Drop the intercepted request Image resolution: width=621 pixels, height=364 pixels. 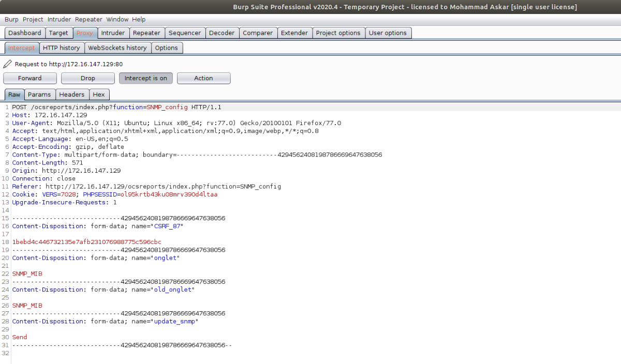[x=88, y=78]
